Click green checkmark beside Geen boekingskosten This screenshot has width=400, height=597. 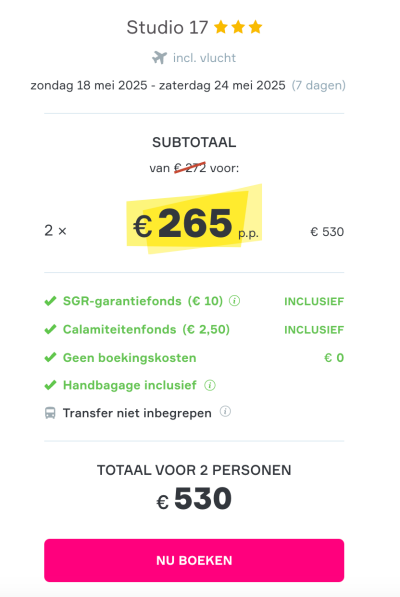click(x=50, y=358)
